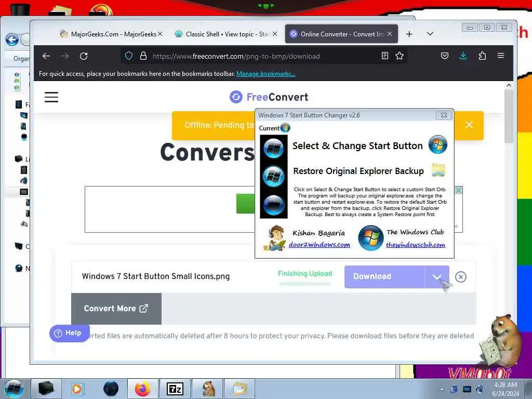This screenshot has width=532, height=399.
Task: Click the start orb preview strip
Action: coord(273,177)
